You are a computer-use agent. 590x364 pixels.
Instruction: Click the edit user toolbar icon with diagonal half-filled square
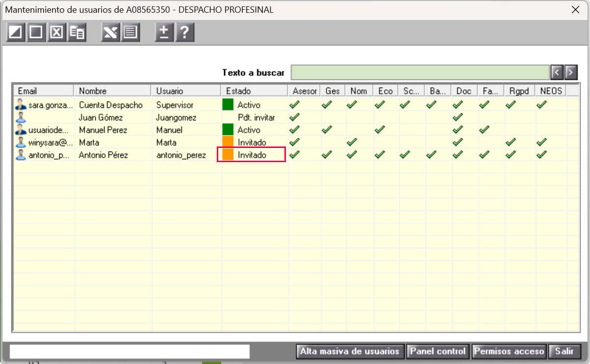tap(16, 32)
